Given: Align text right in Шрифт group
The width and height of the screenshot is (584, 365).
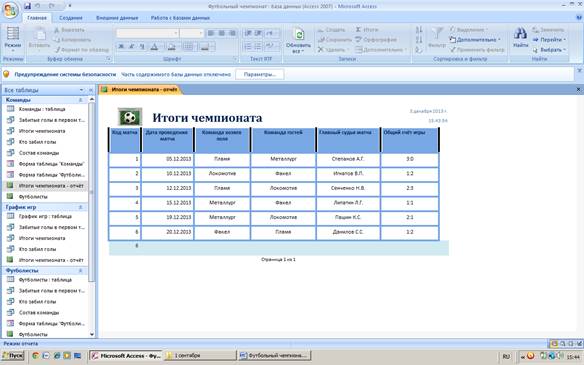Looking at the screenshot, I should coord(232,33).
